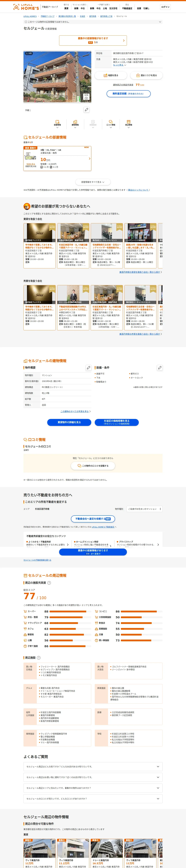Expand the ad notice banner chevron

point(160,22)
